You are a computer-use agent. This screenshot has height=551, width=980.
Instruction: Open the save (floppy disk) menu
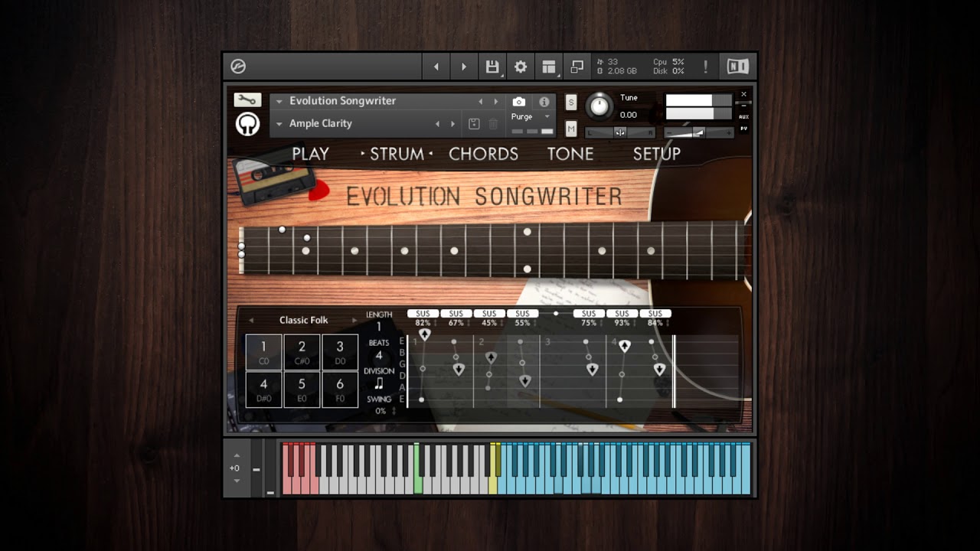tap(492, 67)
